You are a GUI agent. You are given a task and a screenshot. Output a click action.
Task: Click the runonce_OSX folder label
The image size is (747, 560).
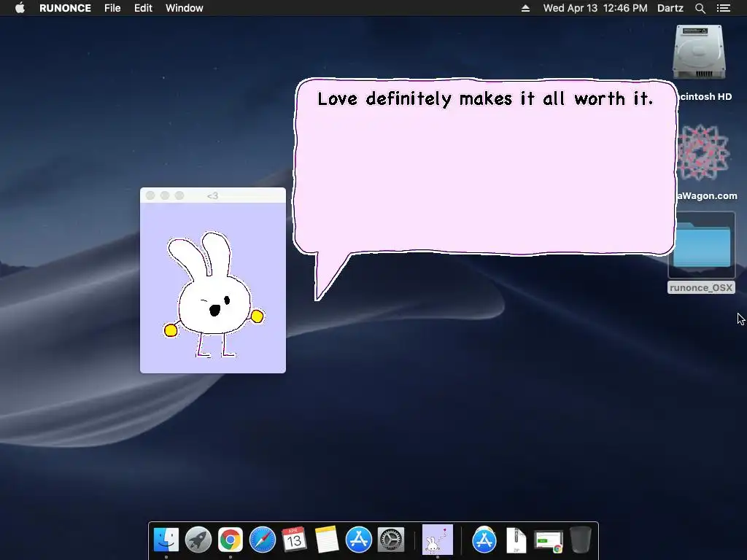tap(701, 287)
